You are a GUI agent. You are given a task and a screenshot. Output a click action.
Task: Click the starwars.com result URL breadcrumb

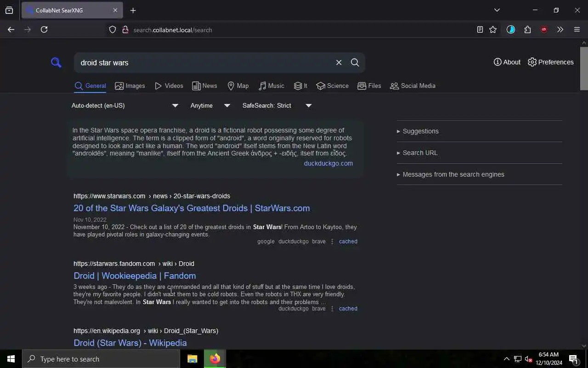[x=152, y=196]
